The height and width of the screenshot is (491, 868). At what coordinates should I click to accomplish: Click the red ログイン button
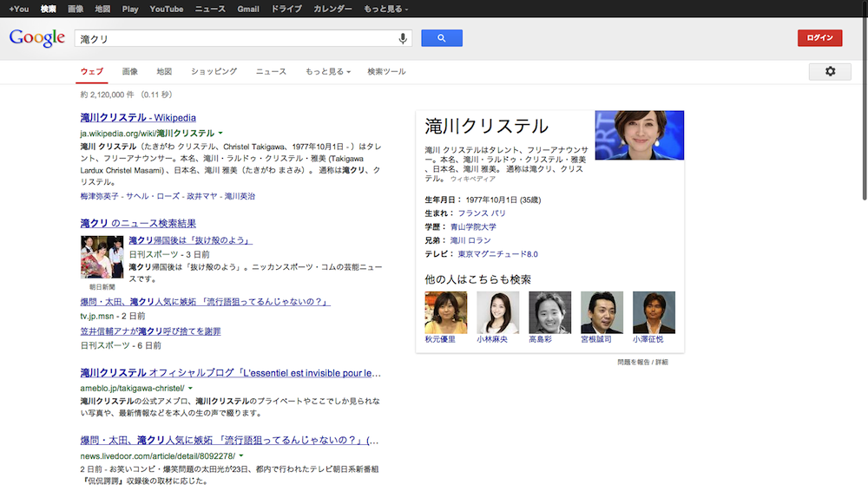coord(819,38)
